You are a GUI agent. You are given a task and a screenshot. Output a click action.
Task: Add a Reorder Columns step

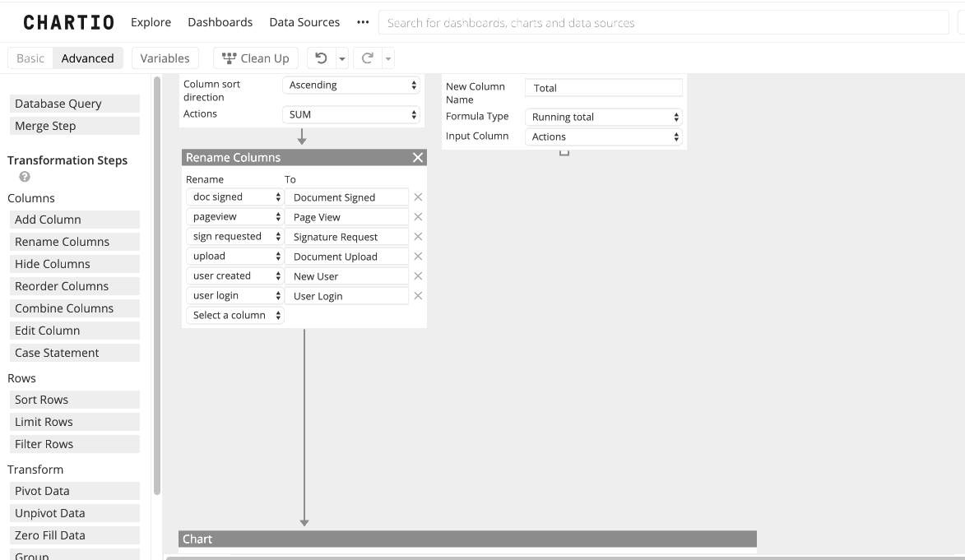tap(75, 285)
